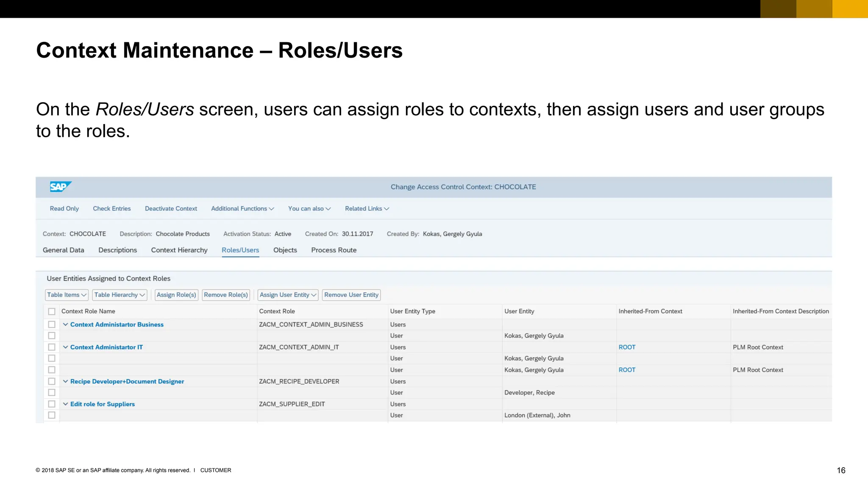Check the Context Administartor IT row checkbox
Image resolution: width=868 pixels, height=488 pixels.
coord(52,347)
